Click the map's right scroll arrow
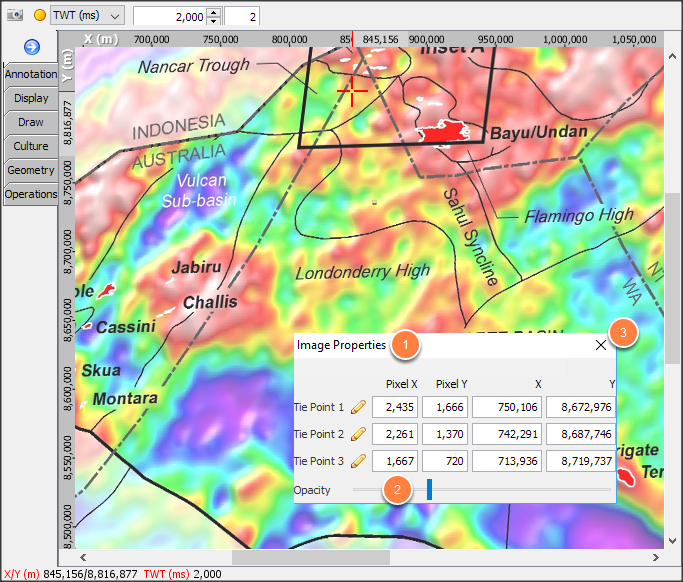The image size is (683, 582). (x=655, y=558)
